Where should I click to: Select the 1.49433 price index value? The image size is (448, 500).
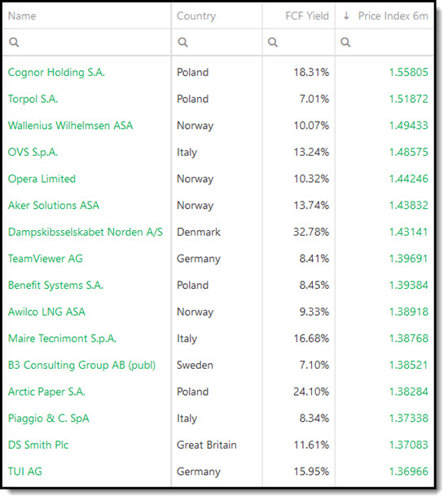[x=409, y=126]
